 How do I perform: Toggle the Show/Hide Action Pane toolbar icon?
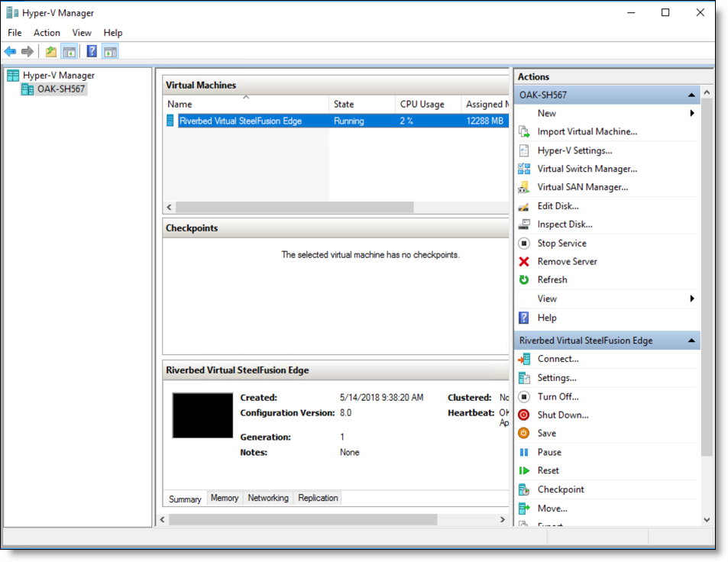coord(111,51)
